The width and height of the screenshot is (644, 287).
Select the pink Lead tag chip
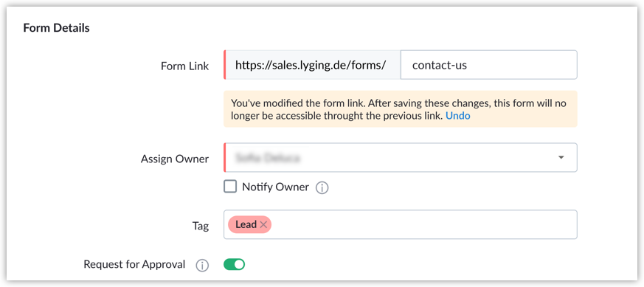(249, 224)
